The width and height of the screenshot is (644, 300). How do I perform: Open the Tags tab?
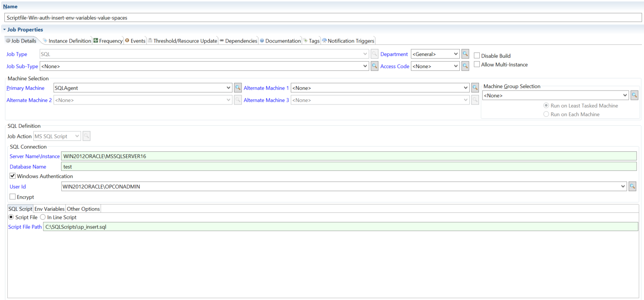pyautogui.click(x=311, y=41)
